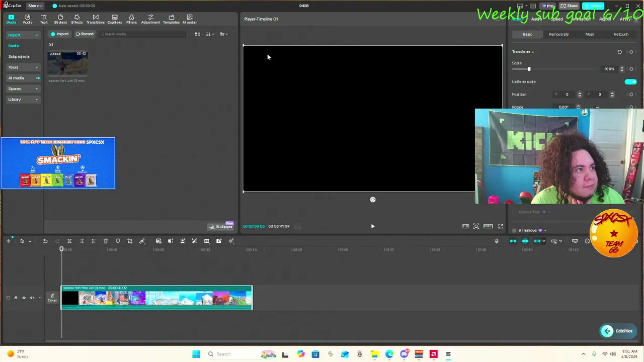Click the crop icon in timeline toolbar
This screenshot has height=362, width=644.
[x=130, y=241]
